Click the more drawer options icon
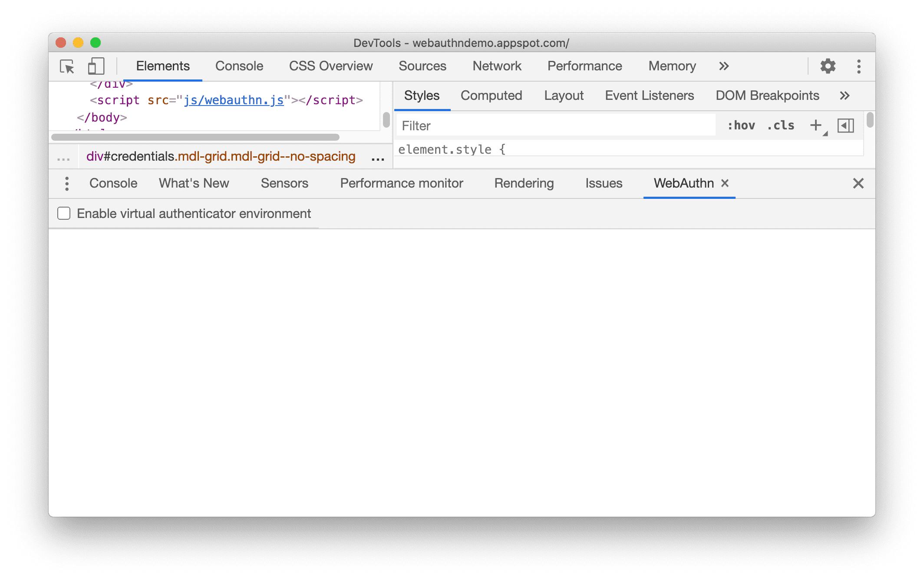924x581 pixels. point(66,183)
